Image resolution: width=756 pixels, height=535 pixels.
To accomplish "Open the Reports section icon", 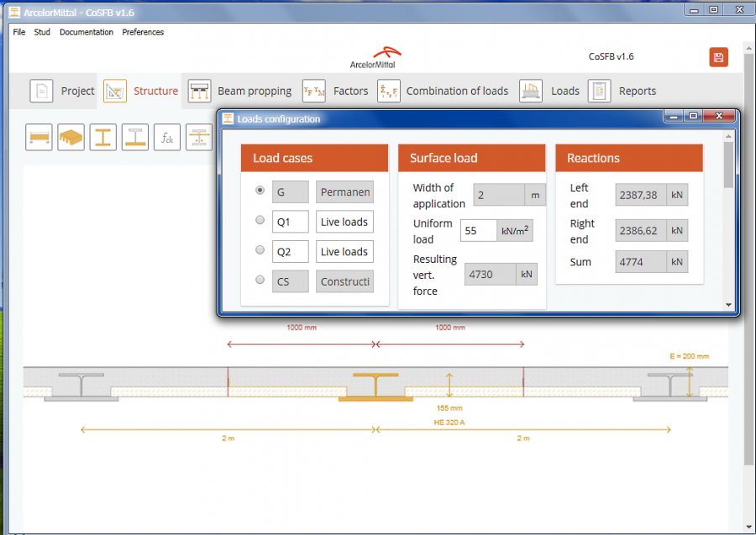I will click(599, 91).
